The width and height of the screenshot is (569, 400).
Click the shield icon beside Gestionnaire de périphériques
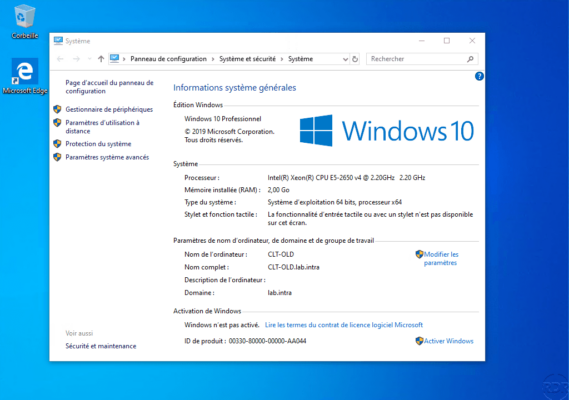tap(57, 109)
